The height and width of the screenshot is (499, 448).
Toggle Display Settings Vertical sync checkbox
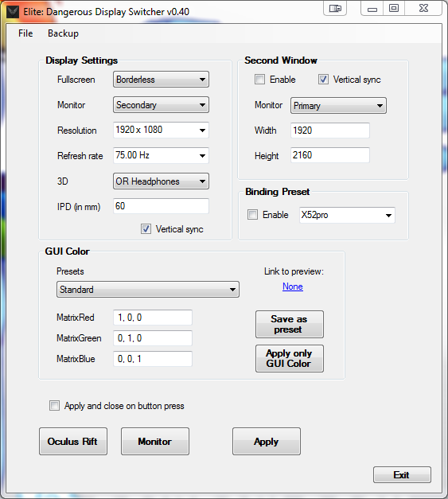[146, 229]
